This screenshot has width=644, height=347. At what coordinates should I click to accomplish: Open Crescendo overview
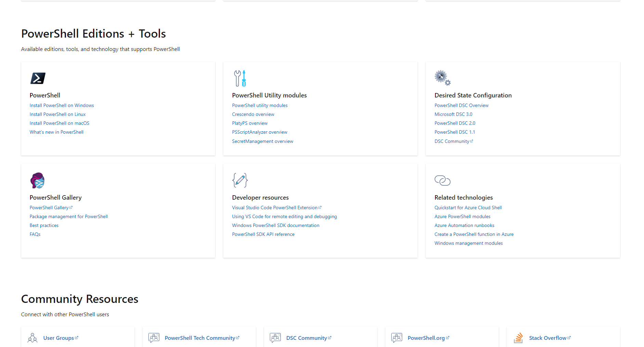point(253,114)
